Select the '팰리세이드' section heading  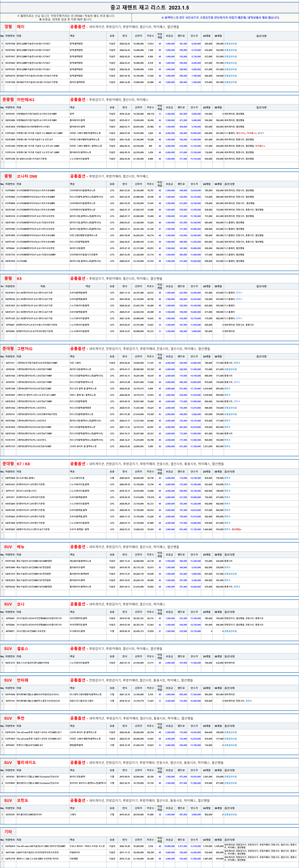(26, 763)
